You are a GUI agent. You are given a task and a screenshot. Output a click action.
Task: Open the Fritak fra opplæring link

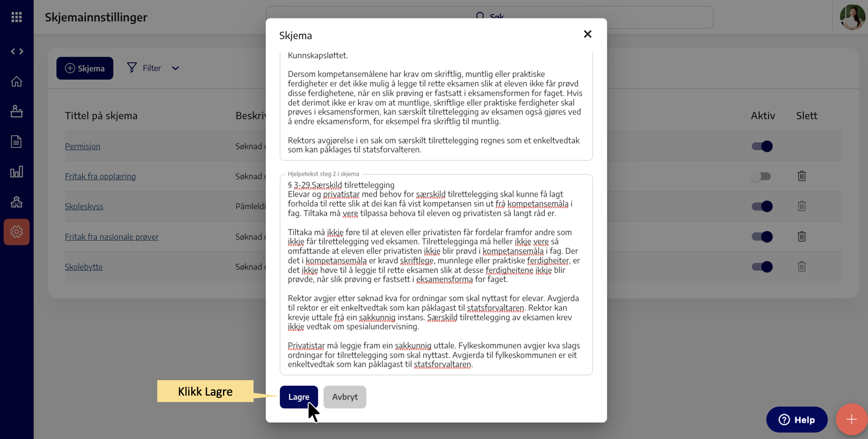coord(100,176)
